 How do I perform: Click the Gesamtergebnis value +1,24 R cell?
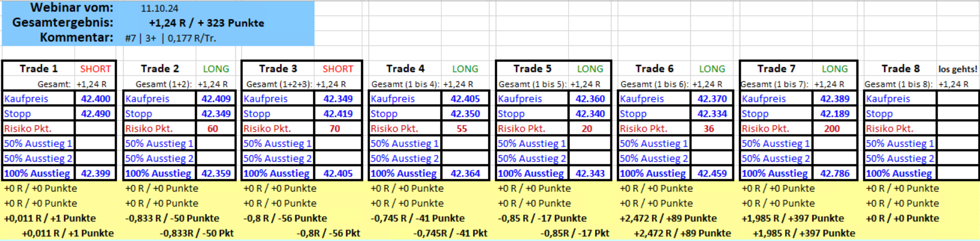(x=206, y=23)
